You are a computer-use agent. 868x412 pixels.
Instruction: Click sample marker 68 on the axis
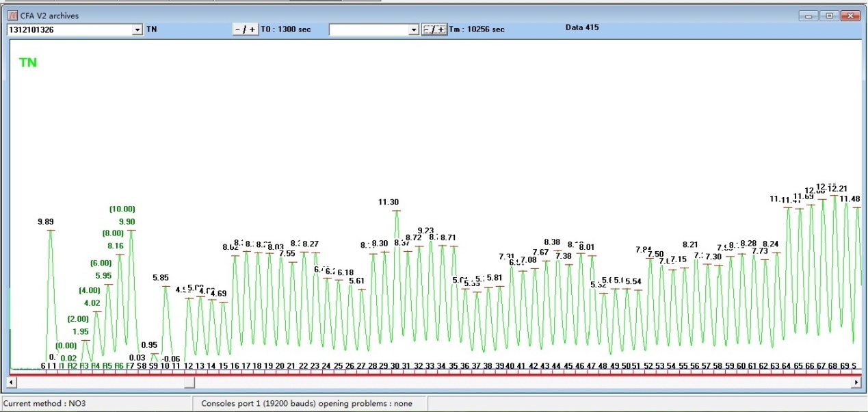click(833, 367)
